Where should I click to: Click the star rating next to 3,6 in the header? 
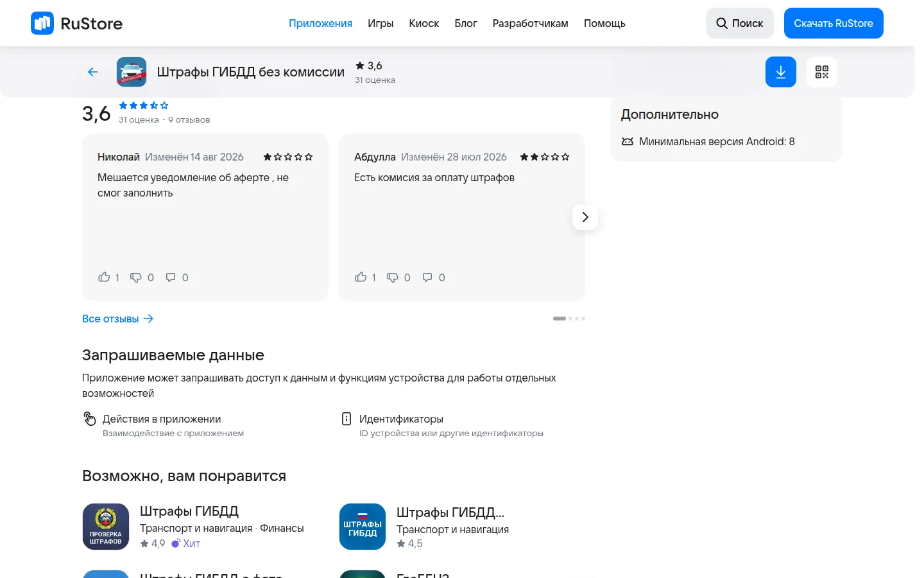coord(360,66)
